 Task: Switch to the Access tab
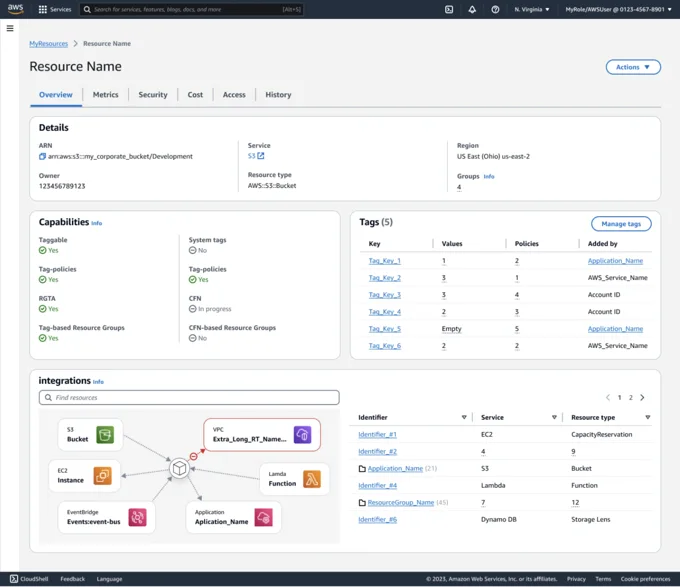coord(234,95)
